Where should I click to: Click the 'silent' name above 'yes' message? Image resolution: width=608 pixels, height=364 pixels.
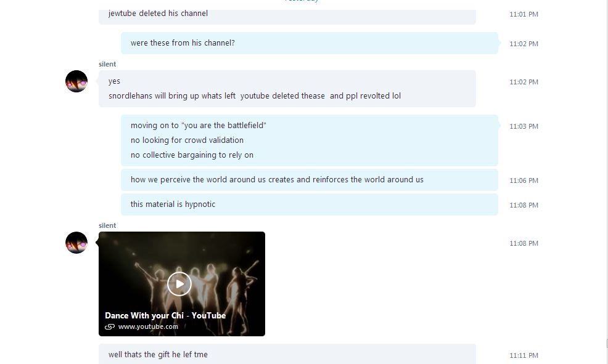(107, 64)
